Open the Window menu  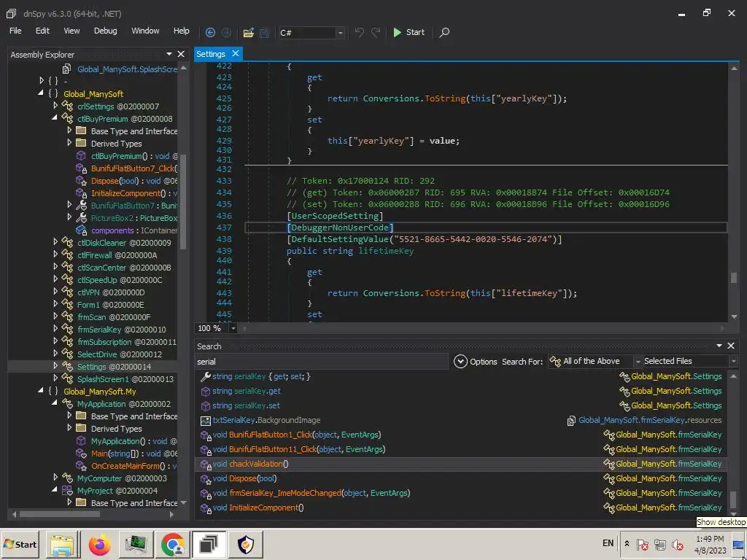click(x=145, y=31)
